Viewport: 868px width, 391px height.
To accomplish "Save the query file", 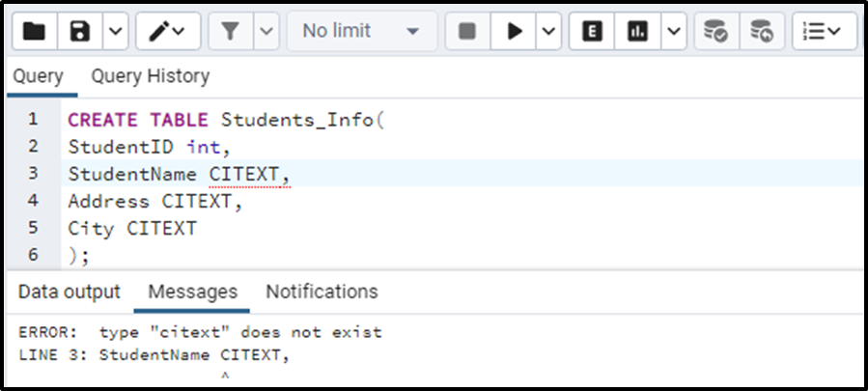I will coord(80,32).
